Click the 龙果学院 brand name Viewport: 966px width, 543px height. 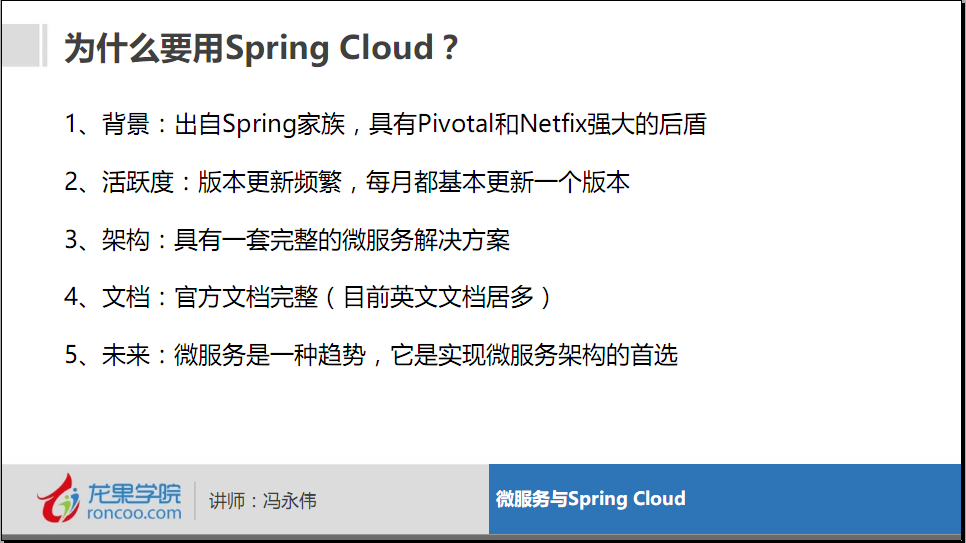(x=134, y=493)
